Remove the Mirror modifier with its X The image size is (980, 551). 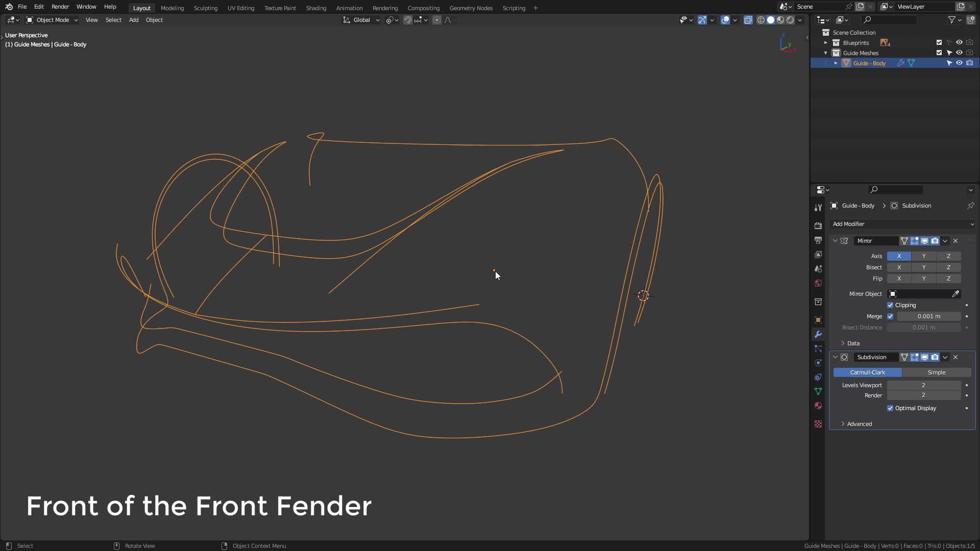tap(955, 241)
